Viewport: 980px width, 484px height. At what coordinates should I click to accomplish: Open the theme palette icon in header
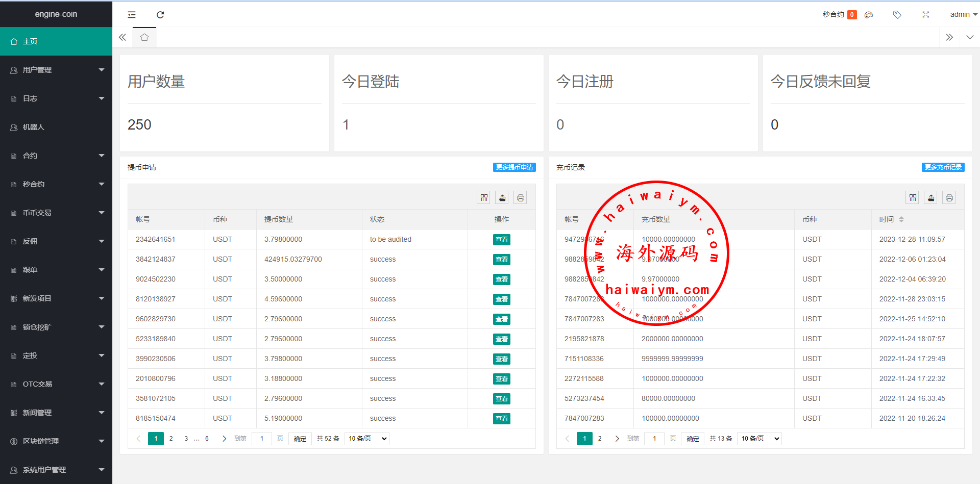[x=869, y=15]
